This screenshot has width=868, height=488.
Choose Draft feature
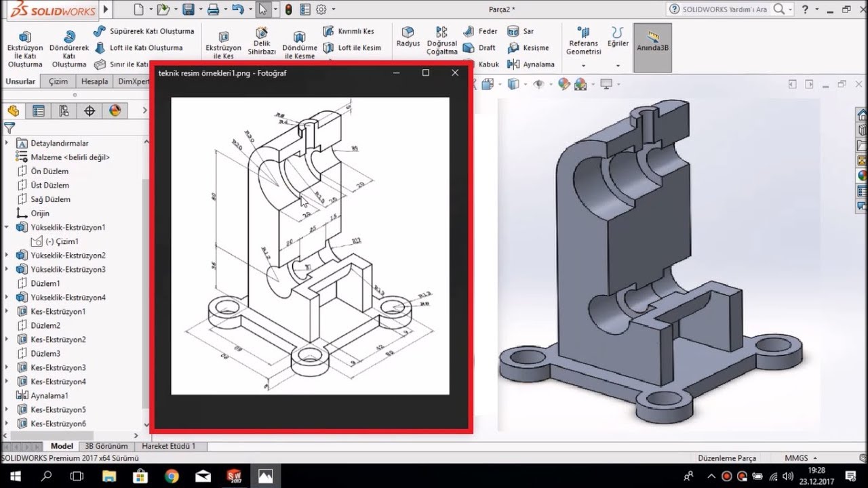point(479,48)
